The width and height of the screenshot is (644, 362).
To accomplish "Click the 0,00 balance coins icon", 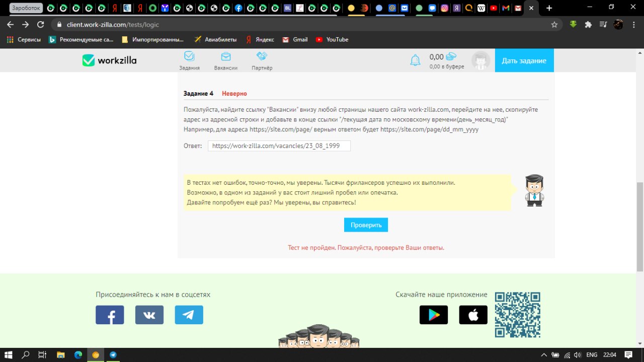I will pyautogui.click(x=451, y=56).
